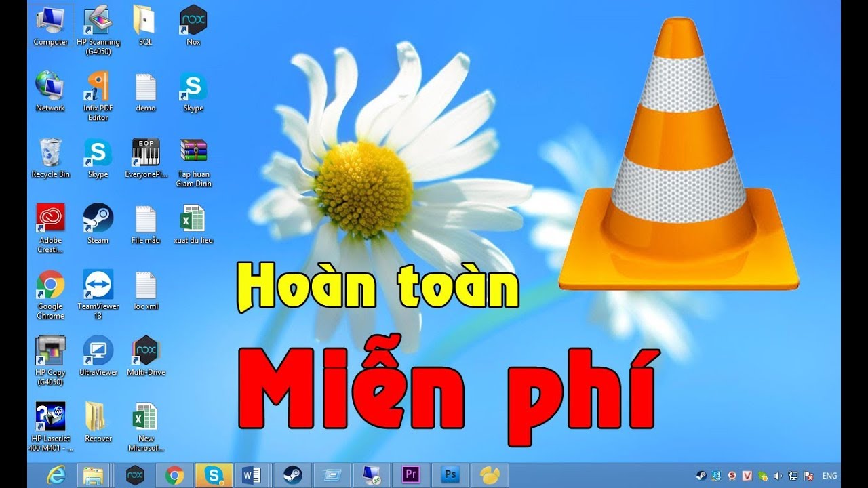Click green leaf icon in system tray
868x488 pixels.
coord(763,476)
